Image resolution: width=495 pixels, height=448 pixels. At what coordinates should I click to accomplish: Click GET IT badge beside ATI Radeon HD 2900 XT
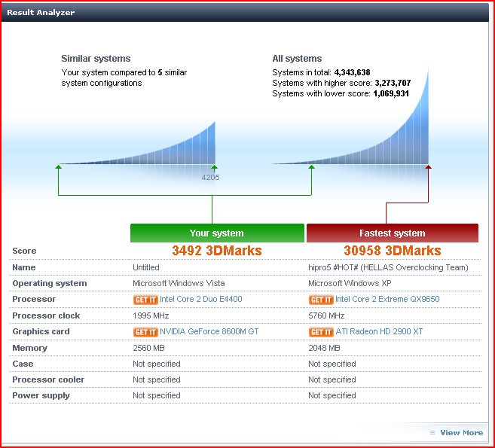coord(321,332)
